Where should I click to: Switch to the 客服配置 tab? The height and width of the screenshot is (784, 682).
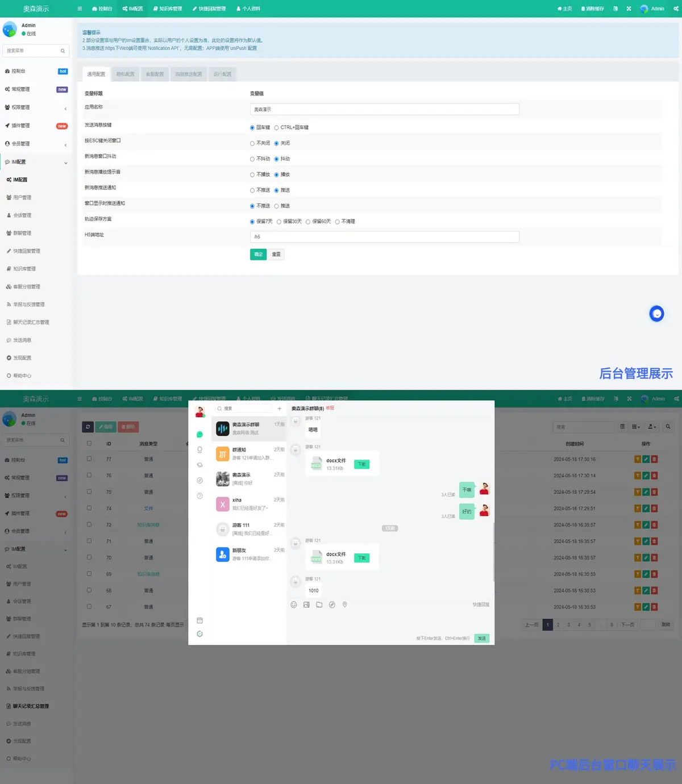[x=155, y=74]
